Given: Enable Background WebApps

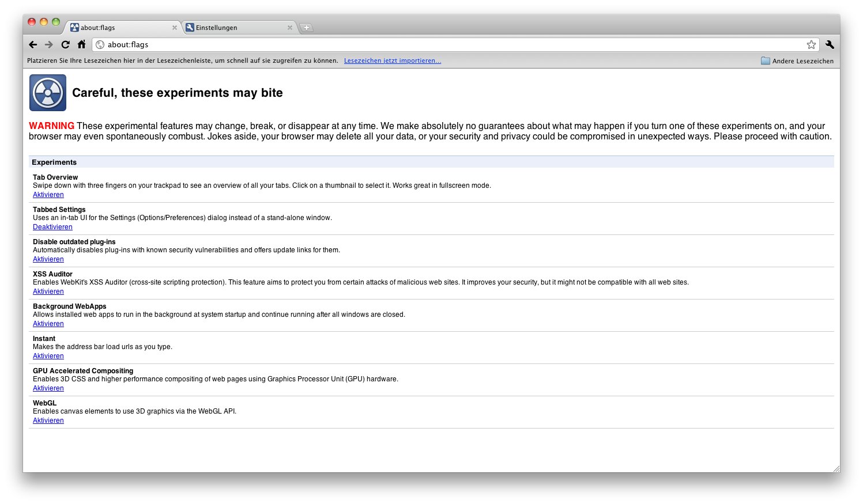Looking at the screenshot, I should pos(48,323).
